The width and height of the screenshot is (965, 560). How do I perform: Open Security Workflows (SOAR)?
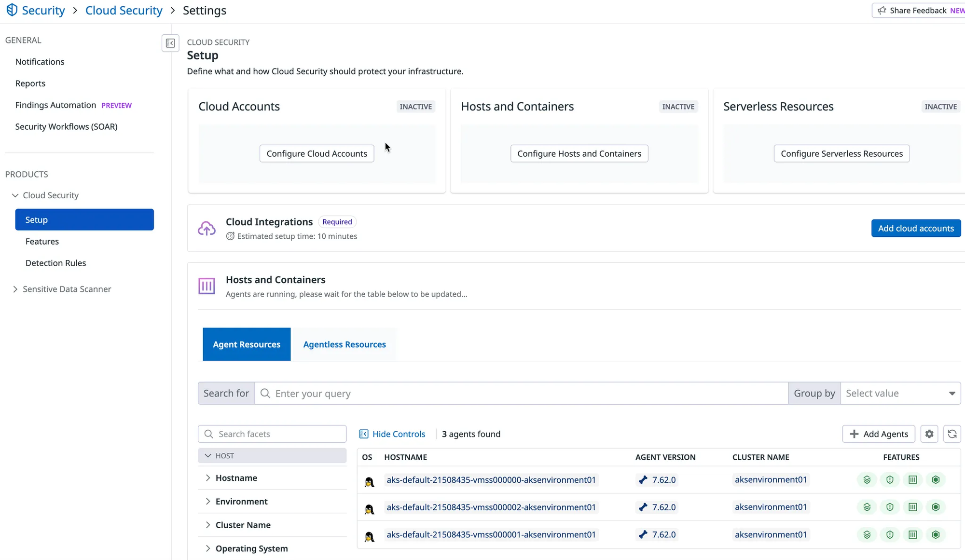click(66, 126)
